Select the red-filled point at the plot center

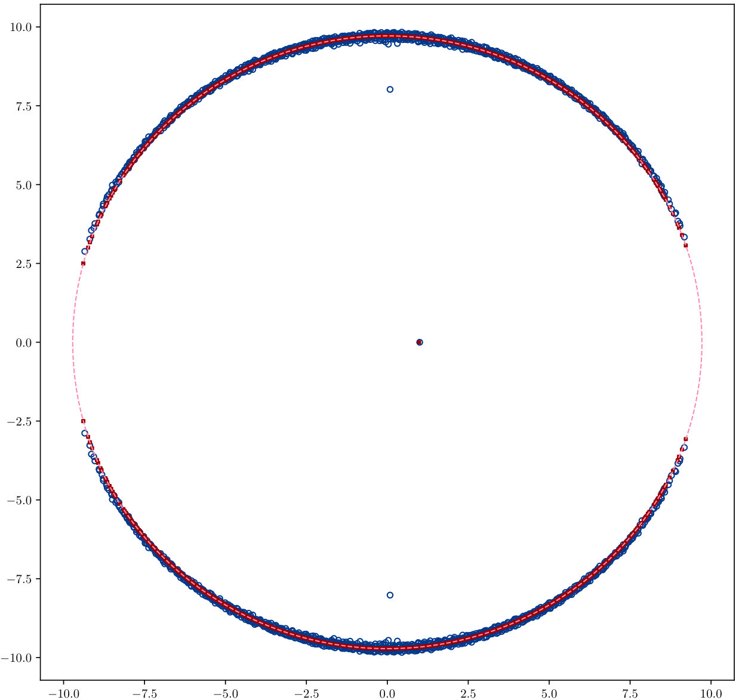tap(420, 342)
